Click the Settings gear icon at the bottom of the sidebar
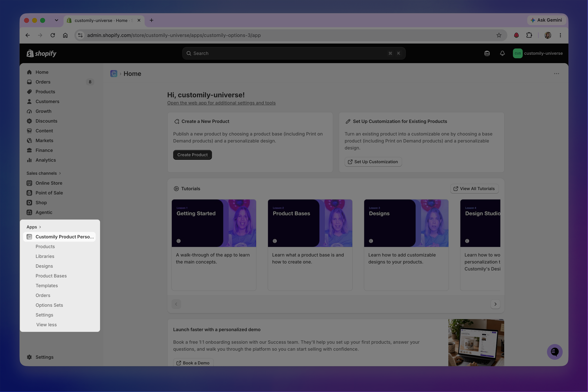 coord(29,357)
